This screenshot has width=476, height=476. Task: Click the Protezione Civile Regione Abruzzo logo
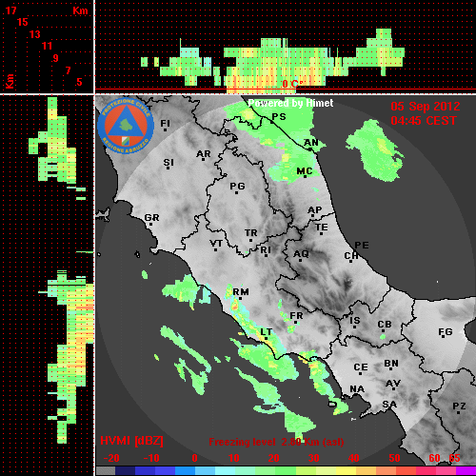point(126,126)
